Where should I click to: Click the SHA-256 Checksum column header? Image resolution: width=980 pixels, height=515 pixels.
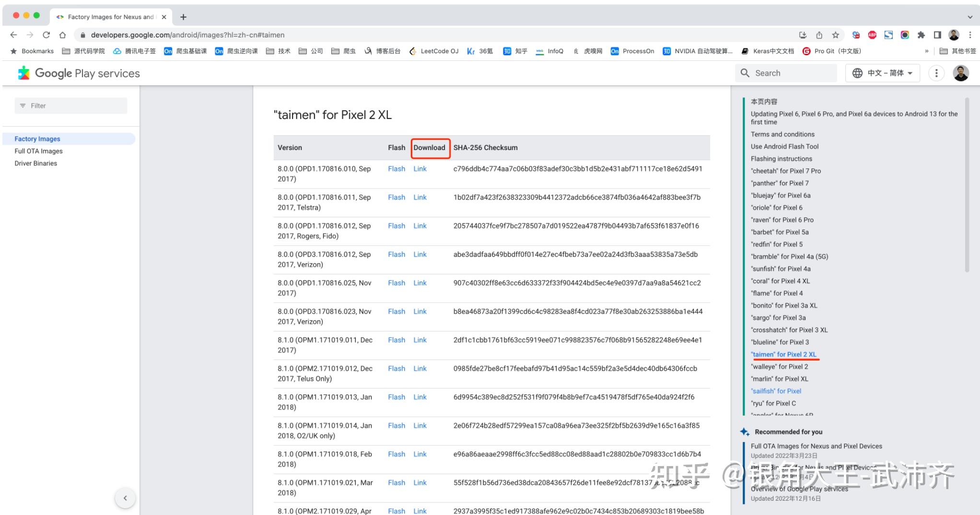(485, 148)
